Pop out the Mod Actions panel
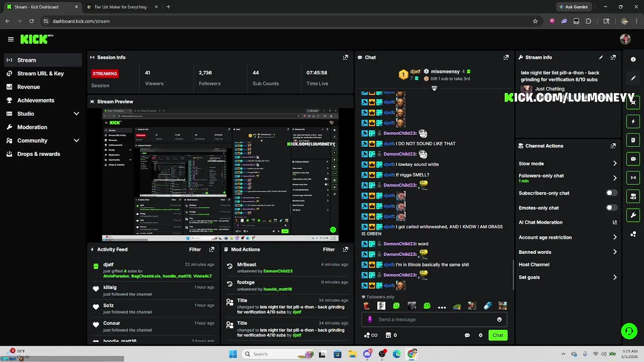This screenshot has height=362, width=644. 345,249
